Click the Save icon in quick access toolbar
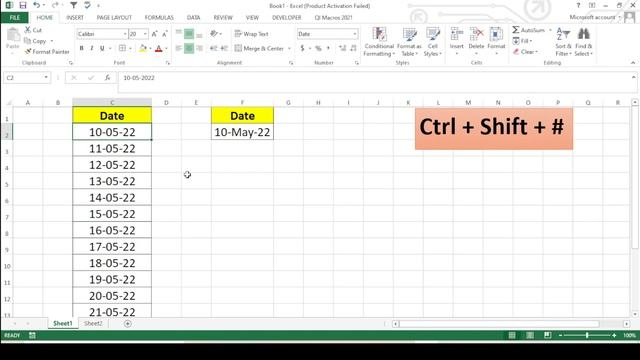Image resolution: width=640 pixels, height=360 pixels. point(23,5)
